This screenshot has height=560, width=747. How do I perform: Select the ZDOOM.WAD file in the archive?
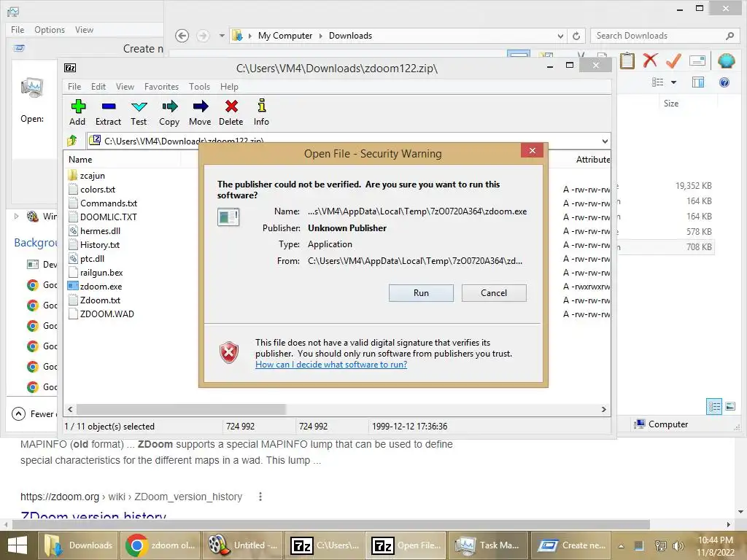pos(107,314)
